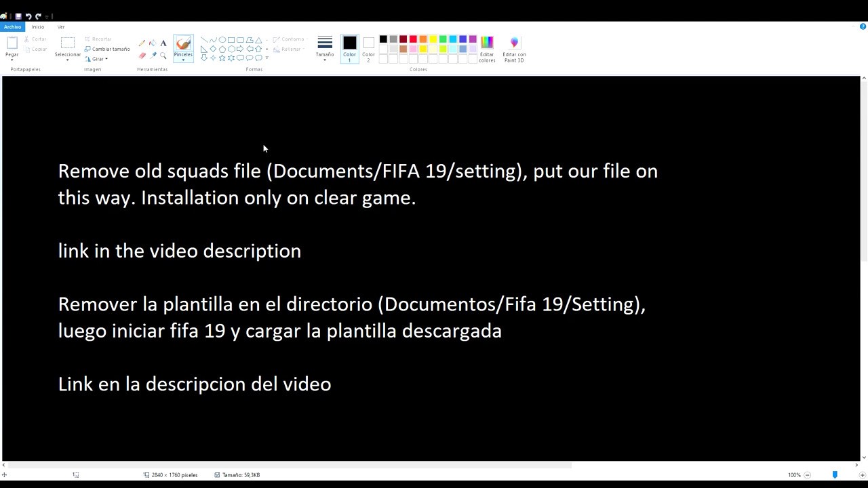Viewport: 868px width, 488px height.
Task: Select the Five-point star shape
Action: coord(222,58)
